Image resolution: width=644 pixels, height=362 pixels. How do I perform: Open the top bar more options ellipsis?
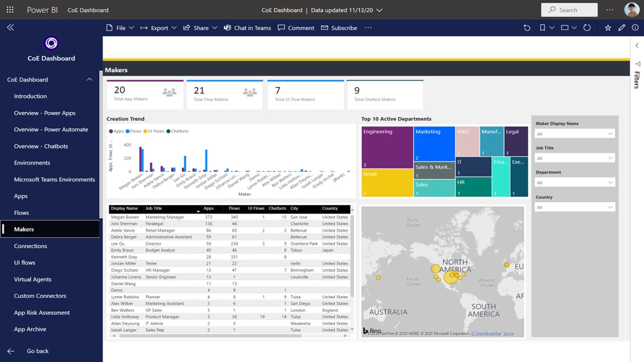pyautogui.click(x=610, y=10)
